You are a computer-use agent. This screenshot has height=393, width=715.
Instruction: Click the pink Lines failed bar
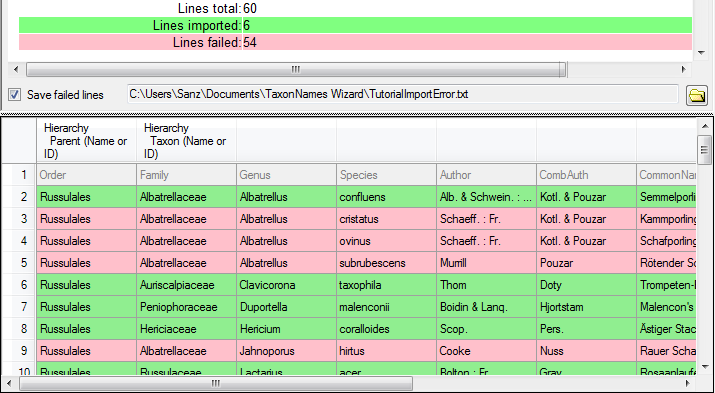(x=355, y=42)
